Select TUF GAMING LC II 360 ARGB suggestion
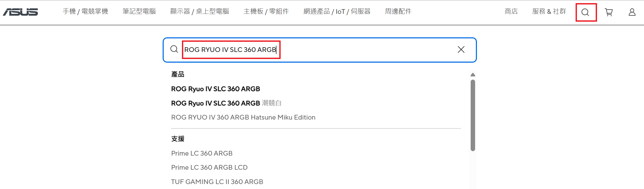 pos(217,182)
